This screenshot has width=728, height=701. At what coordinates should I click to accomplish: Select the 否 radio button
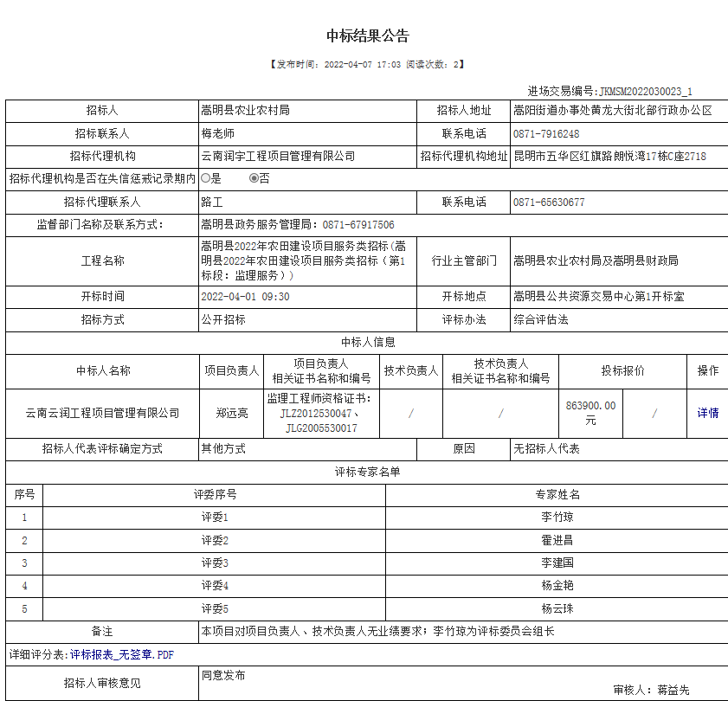click(254, 178)
